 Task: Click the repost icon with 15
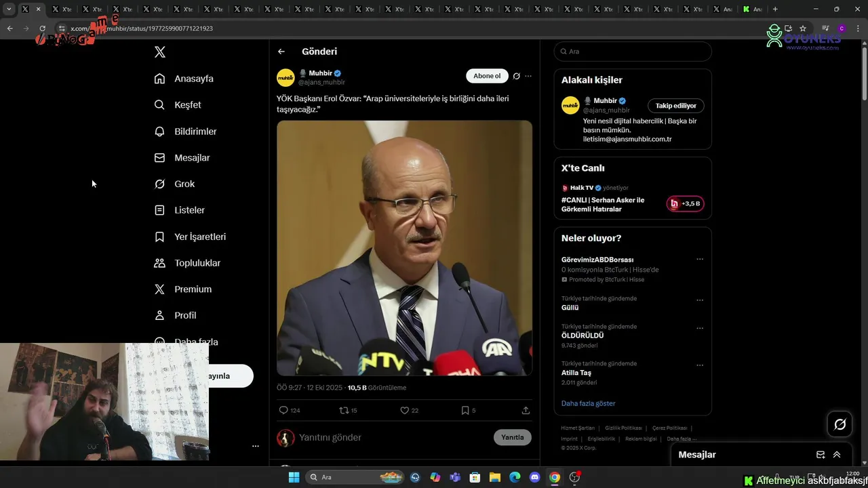(348, 411)
